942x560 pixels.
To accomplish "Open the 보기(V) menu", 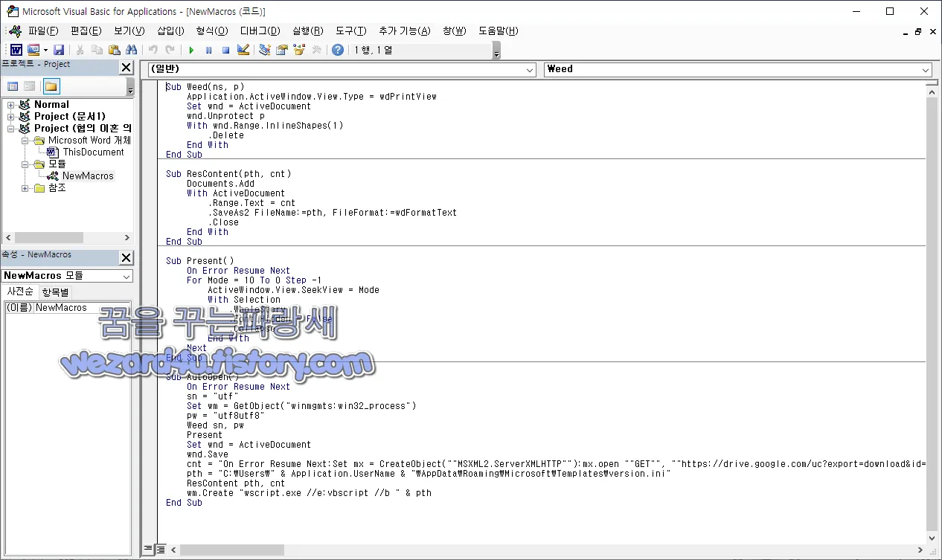I will coord(129,31).
